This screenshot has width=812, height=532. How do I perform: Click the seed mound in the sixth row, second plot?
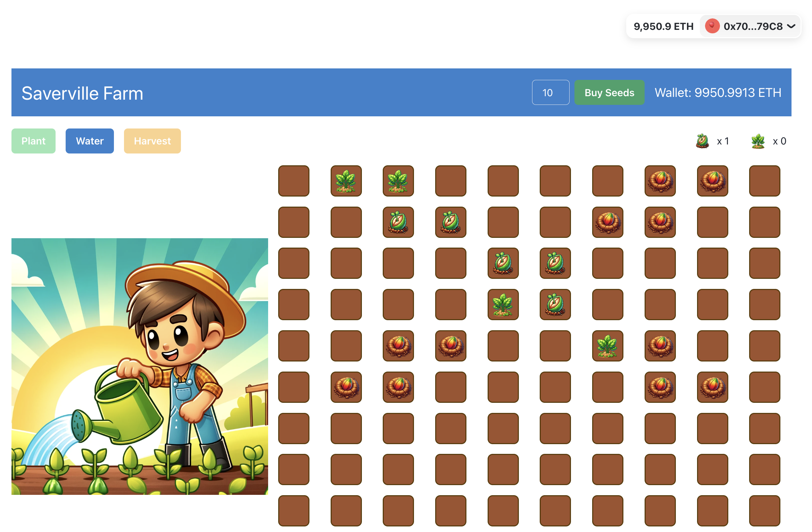click(x=346, y=387)
